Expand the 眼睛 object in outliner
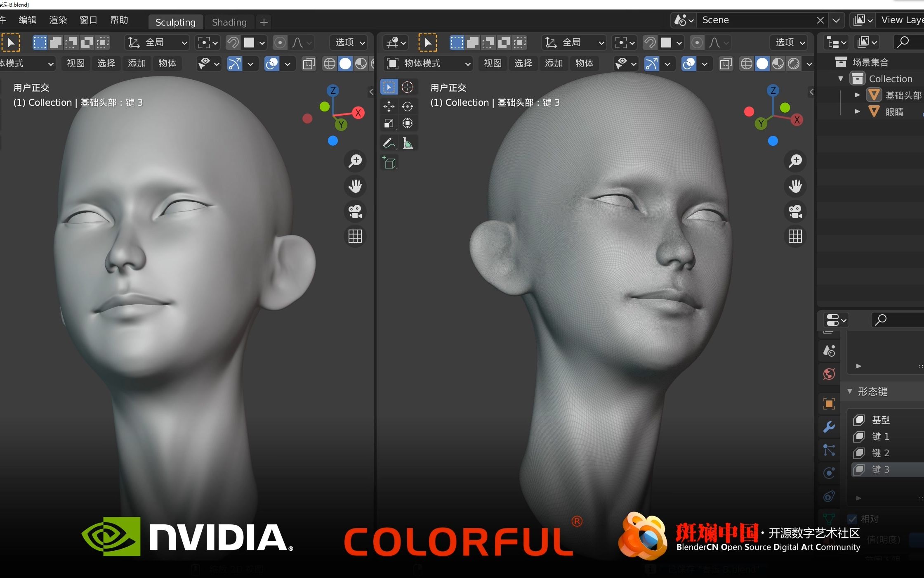924x578 pixels. click(x=858, y=111)
